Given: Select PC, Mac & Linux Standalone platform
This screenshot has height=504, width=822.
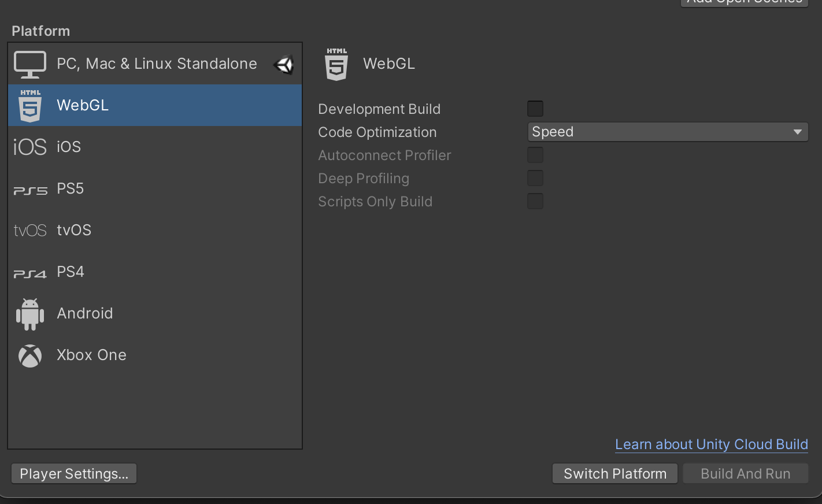Looking at the screenshot, I should [157, 64].
